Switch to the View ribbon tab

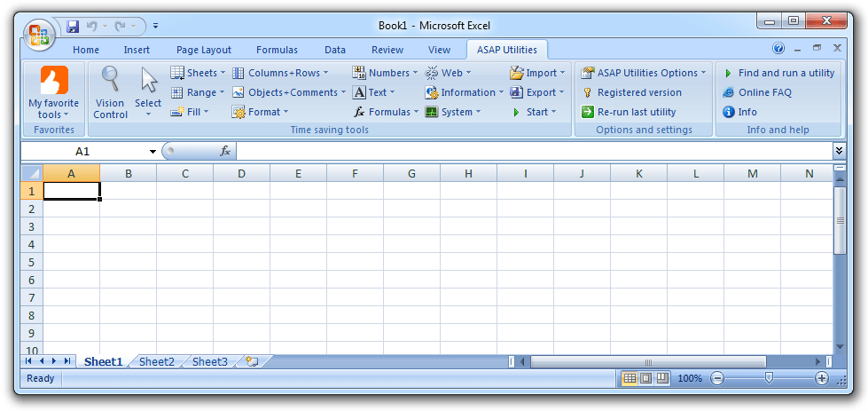439,50
